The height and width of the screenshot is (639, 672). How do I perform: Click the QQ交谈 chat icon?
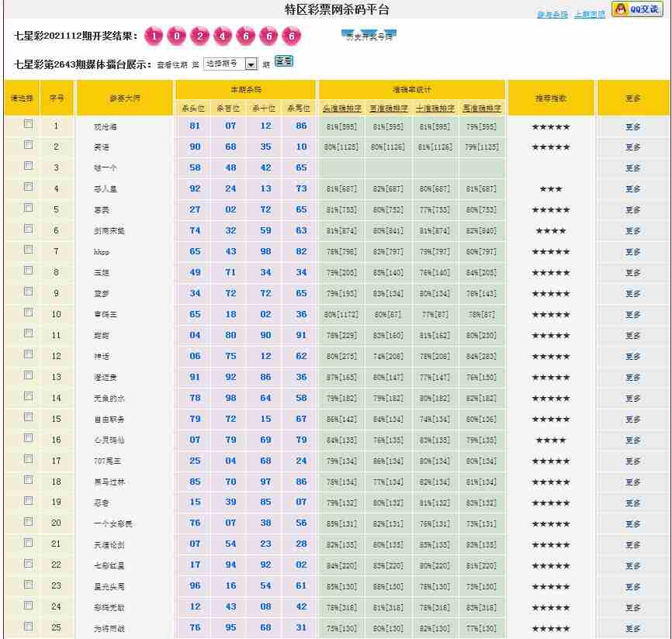[637, 9]
